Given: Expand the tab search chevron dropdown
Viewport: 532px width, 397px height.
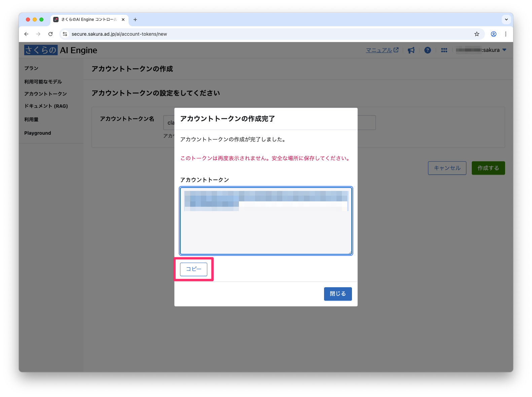Looking at the screenshot, I should coord(506,20).
